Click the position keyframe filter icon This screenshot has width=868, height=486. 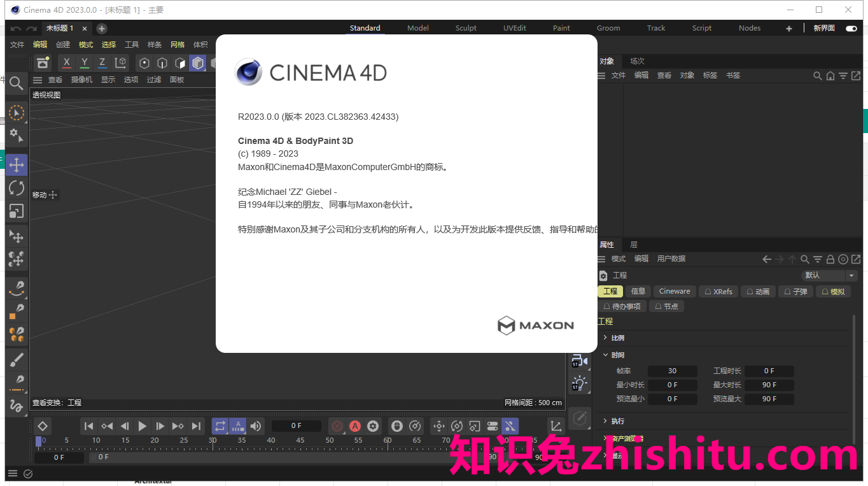click(439, 425)
